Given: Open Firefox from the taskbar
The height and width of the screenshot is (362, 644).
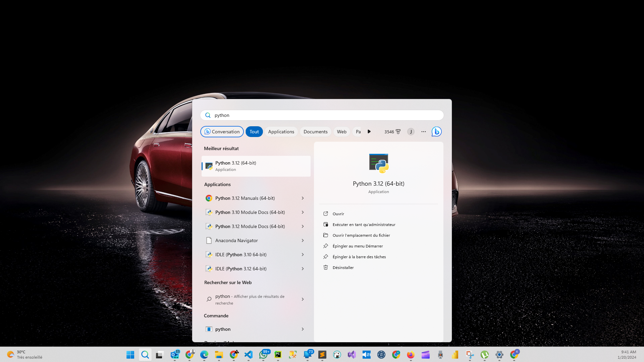Looking at the screenshot, I should point(411,355).
